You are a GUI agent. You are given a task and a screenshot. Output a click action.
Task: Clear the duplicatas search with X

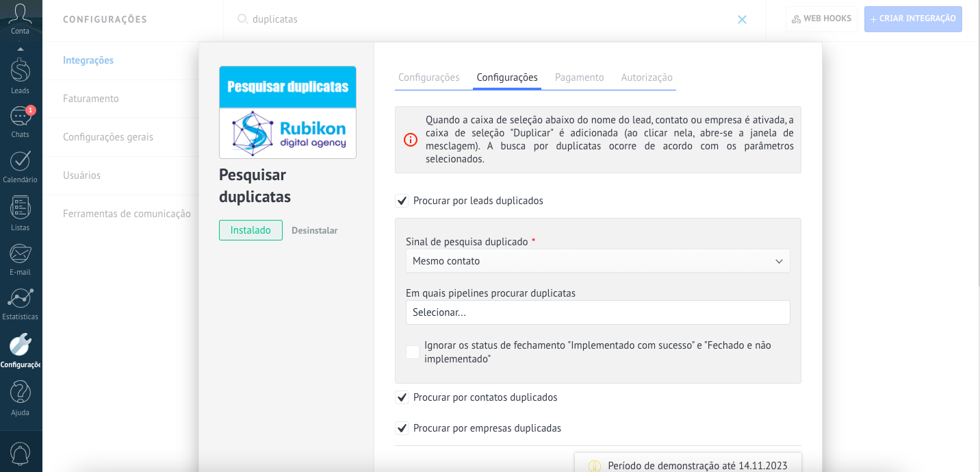pyautogui.click(x=742, y=20)
